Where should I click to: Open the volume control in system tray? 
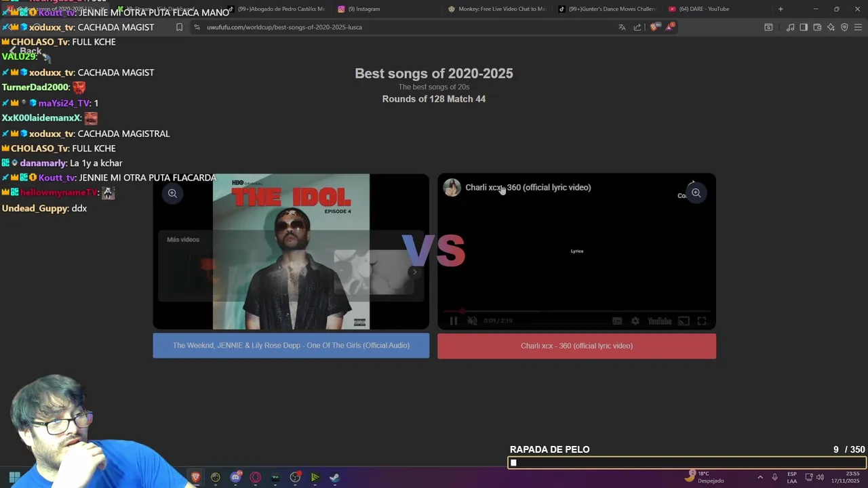pos(820,477)
